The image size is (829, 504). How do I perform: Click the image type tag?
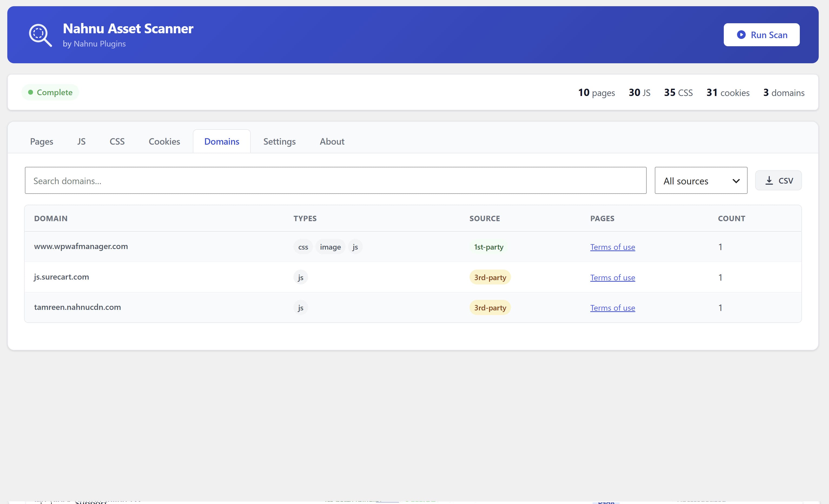click(330, 247)
